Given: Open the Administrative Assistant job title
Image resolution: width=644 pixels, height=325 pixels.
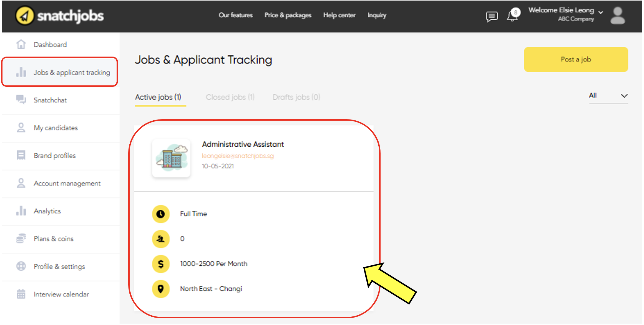Looking at the screenshot, I should (x=243, y=144).
